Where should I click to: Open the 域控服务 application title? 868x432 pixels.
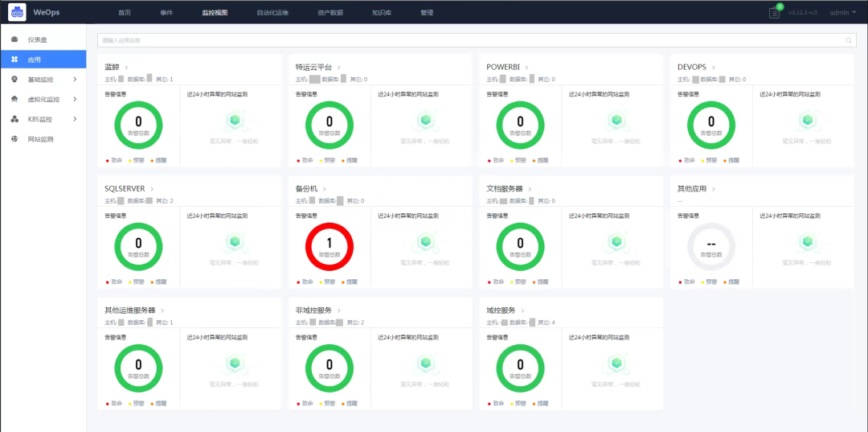[501, 311]
